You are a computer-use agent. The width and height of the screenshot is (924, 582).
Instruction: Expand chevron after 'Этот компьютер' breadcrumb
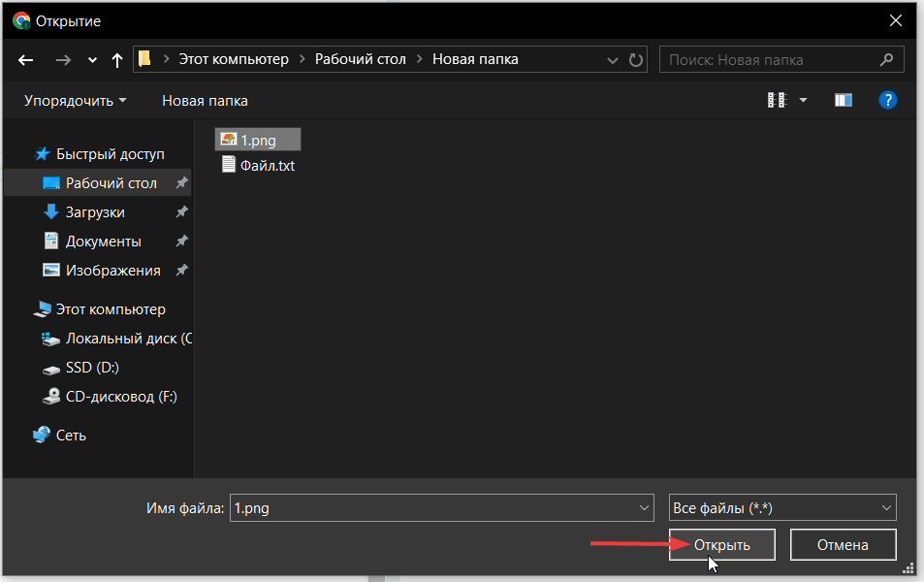pos(302,59)
